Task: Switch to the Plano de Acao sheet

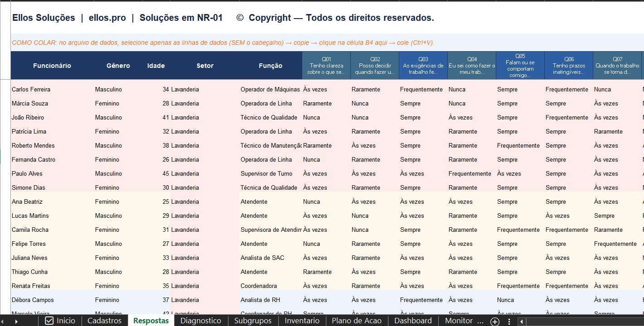Action: coord(357,321)
